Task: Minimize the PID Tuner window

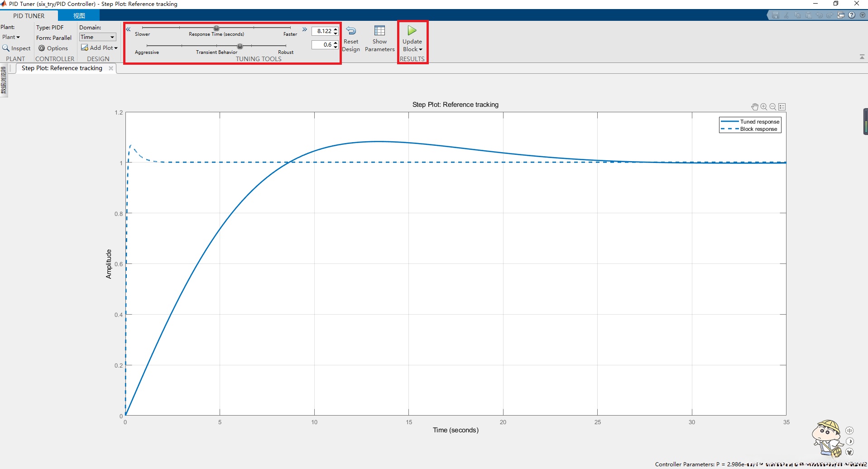Action: (815, 4)
